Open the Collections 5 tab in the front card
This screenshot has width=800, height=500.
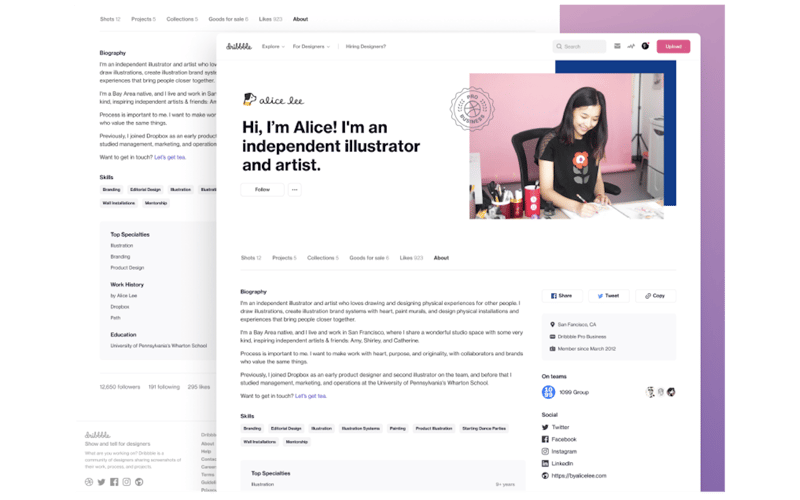coord(323,258)
